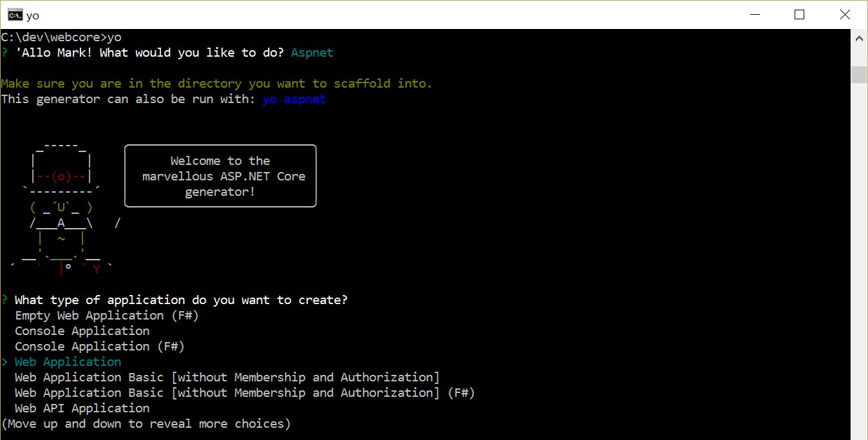868x440 pixels.
Task: Select highlighted 'Web Application' option
Action: [x=68, y=362]
